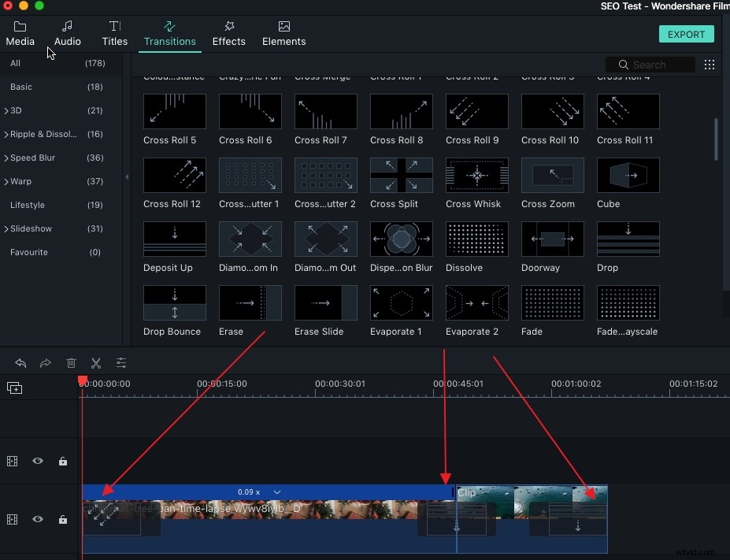The width and height of the screenshot is (730, 560).
Task: Click the Undo icon above the timeline
Action: pyautogui.click(x=20, y=363)
